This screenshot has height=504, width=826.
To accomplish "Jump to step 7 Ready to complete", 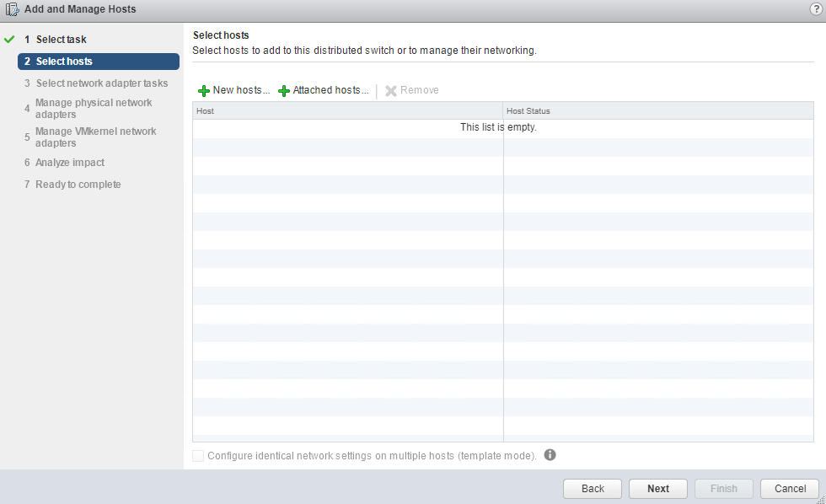I will click(78, 185).
